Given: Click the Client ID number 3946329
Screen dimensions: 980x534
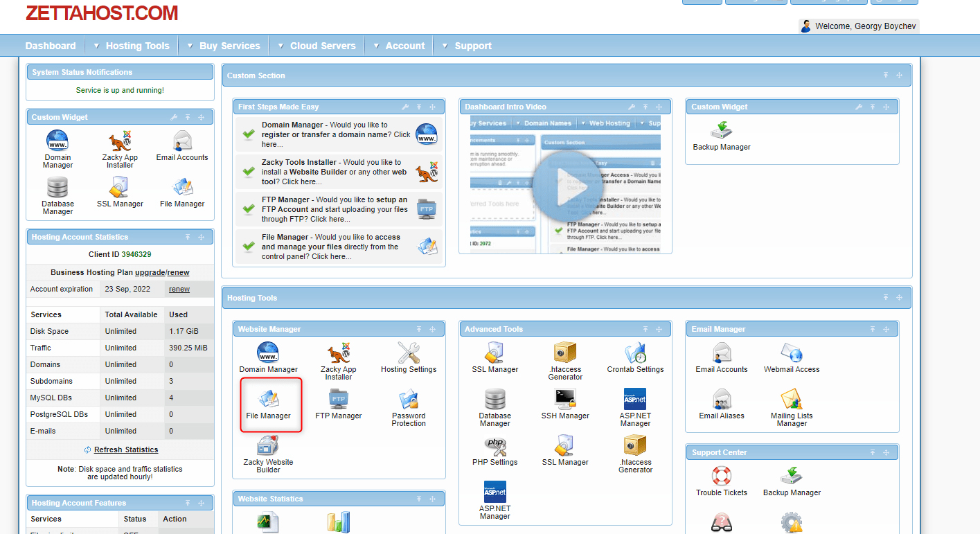Looking at the screenshot, I should pos(136,254).
